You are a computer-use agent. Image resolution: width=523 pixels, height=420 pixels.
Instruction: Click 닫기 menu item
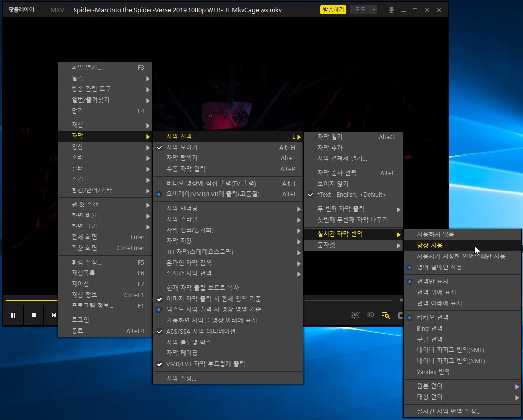[105, 111]
